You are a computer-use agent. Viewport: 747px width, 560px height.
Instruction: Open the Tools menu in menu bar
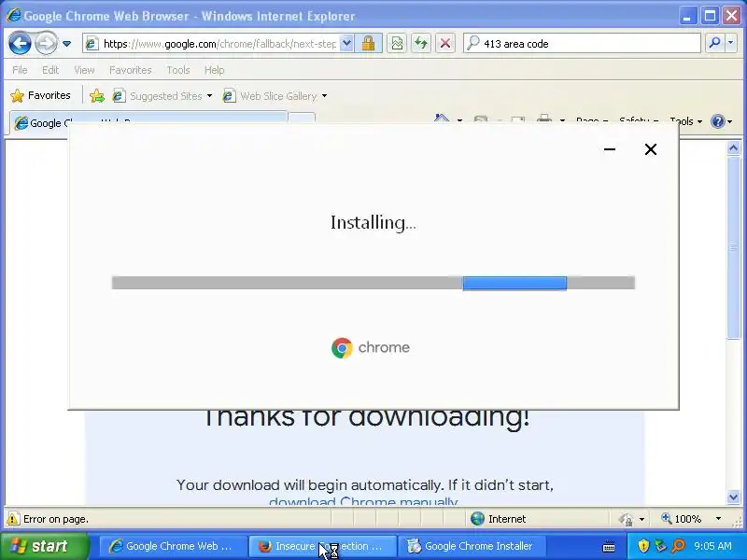[178, 70]
